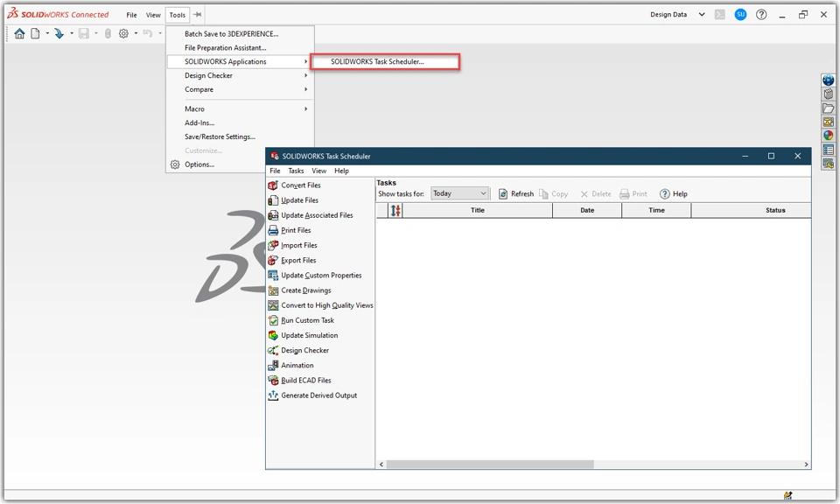Click the sort arrows column header icon
This screenshot has height=504, width=840.
[x=395, y=211]
